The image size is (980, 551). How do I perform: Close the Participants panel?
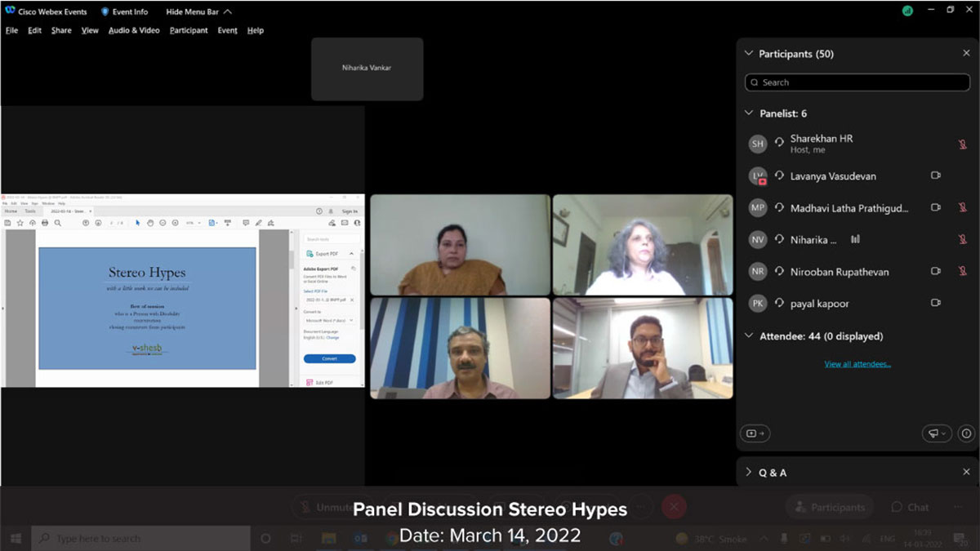click(966, 54)
